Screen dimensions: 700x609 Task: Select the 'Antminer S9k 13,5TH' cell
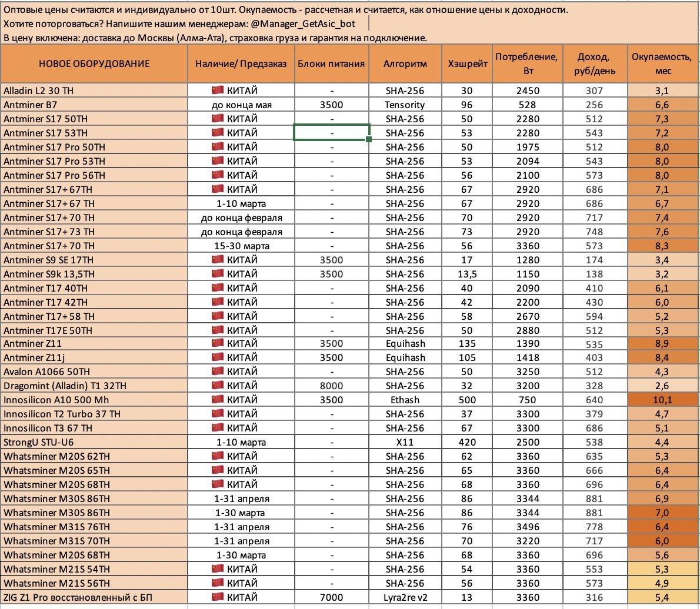point(94,274)
